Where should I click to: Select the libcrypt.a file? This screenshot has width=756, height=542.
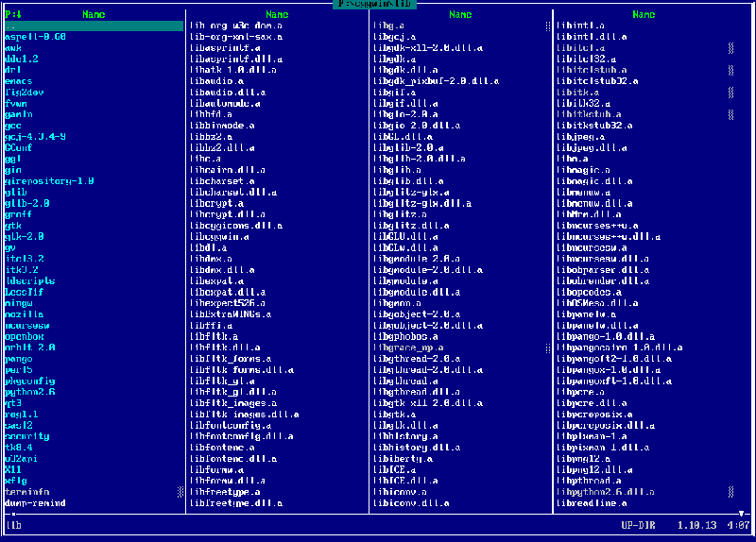click(x=217, y=203)
